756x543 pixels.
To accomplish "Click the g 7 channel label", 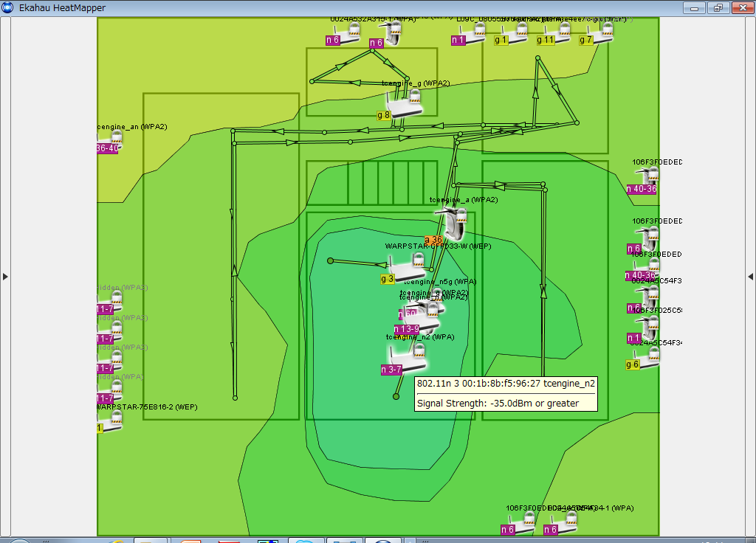I will [585, 41].
